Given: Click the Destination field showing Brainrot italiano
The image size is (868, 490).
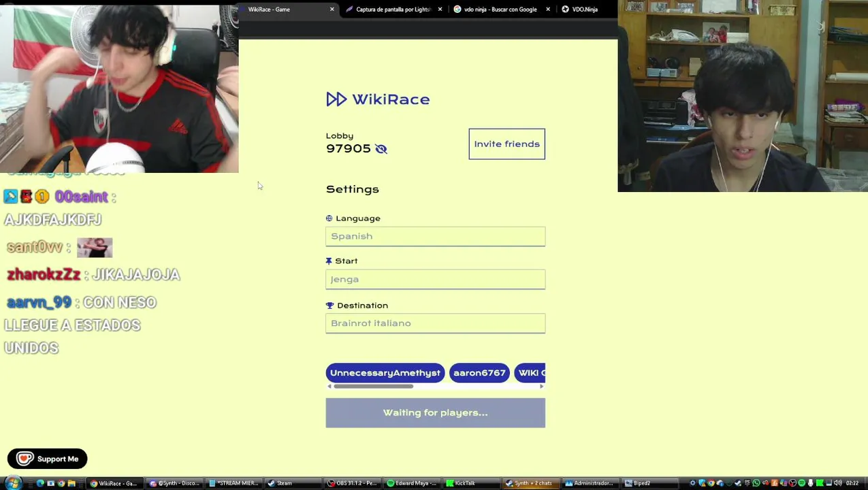Looking at the screenshot, I should [435, 323].
